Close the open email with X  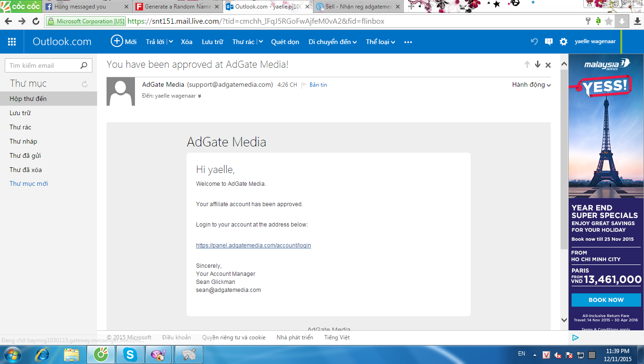pyautogui.click(x=548, y=65)
